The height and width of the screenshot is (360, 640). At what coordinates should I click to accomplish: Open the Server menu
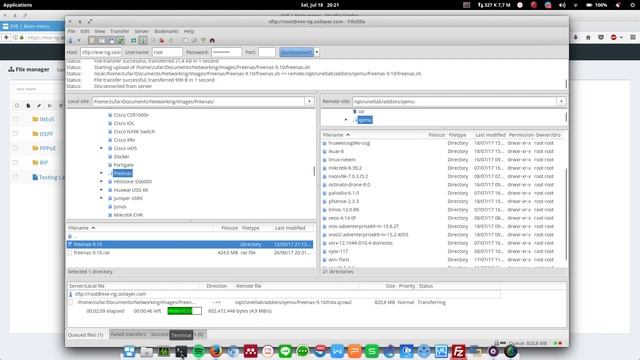tap(142, 31)
